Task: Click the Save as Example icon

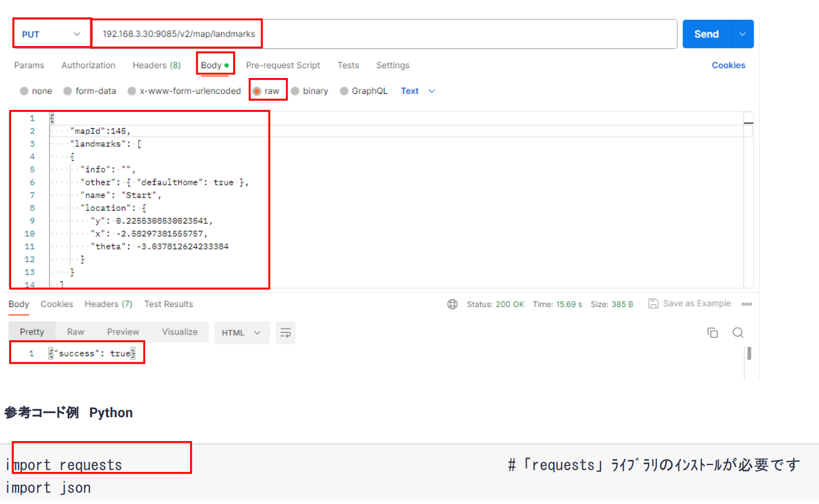Action: (653, 304)
